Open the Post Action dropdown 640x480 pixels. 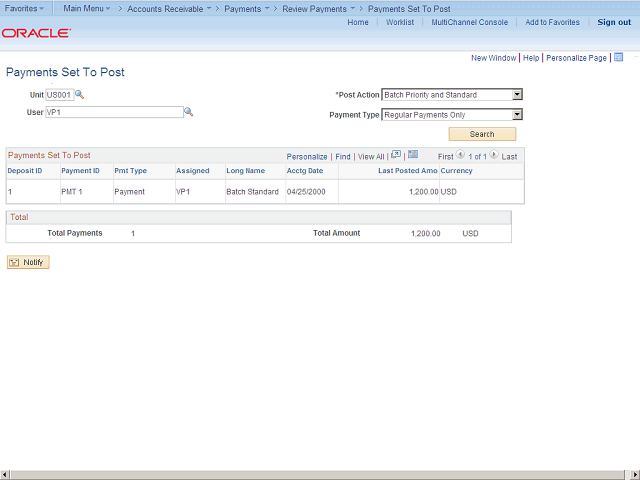click(x=517, y=95)
